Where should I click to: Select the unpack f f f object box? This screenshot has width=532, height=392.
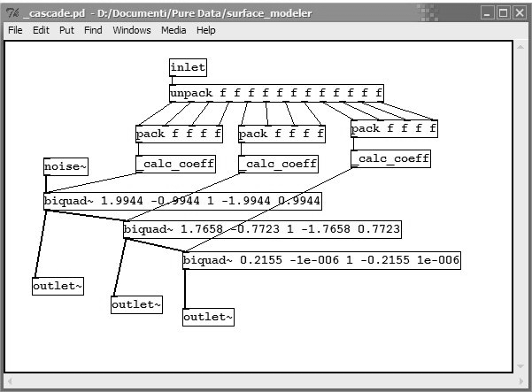pos(276,93)
